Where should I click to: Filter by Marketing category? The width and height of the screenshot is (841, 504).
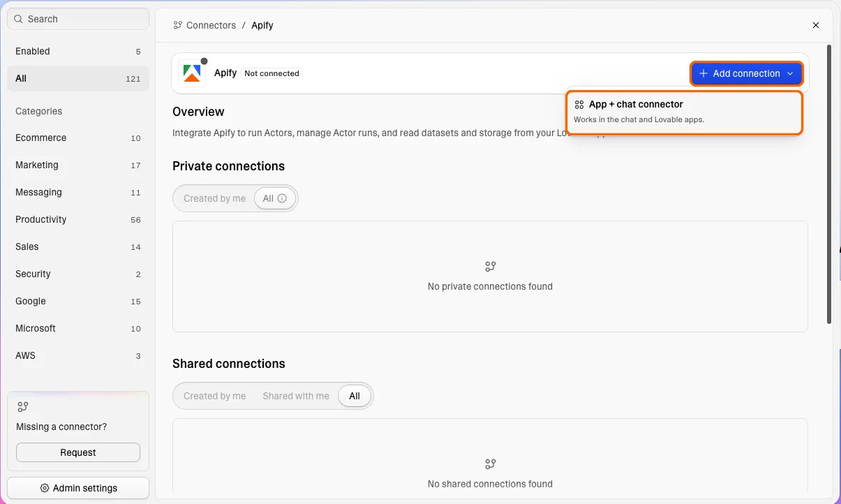[x=78, y=165]
